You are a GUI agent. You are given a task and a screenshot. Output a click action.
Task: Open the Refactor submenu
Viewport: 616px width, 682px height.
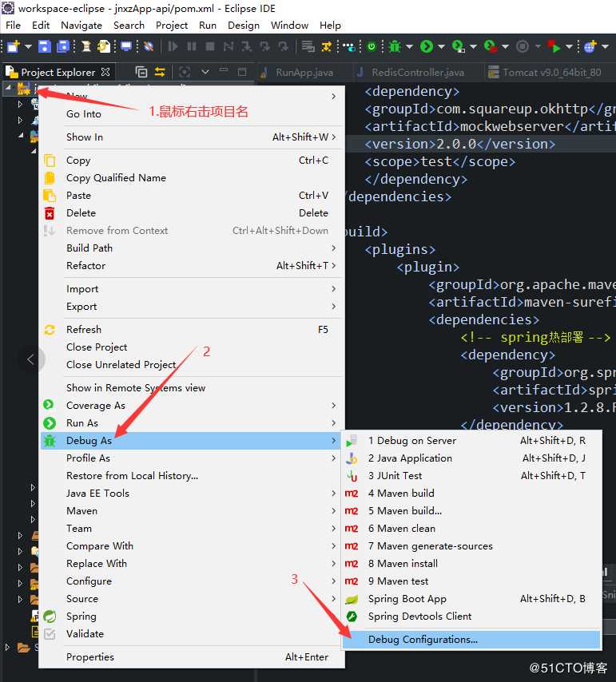tap(192, 265)
